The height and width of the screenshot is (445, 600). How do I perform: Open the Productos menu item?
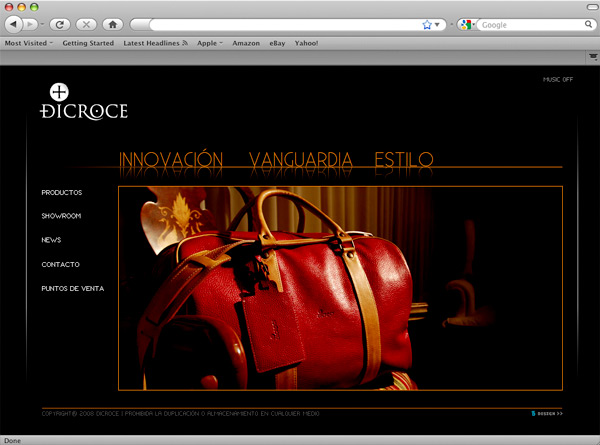tap(62, 192)
